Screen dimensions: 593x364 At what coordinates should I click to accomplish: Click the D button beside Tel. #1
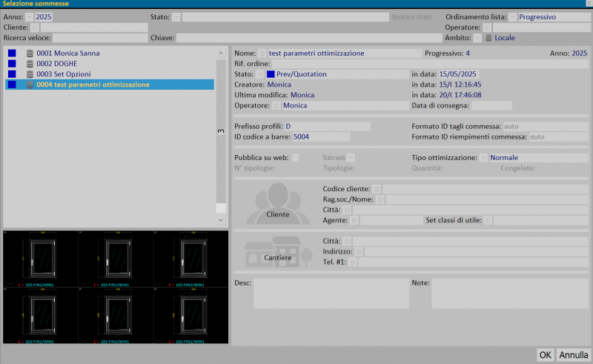click(353, 262)
